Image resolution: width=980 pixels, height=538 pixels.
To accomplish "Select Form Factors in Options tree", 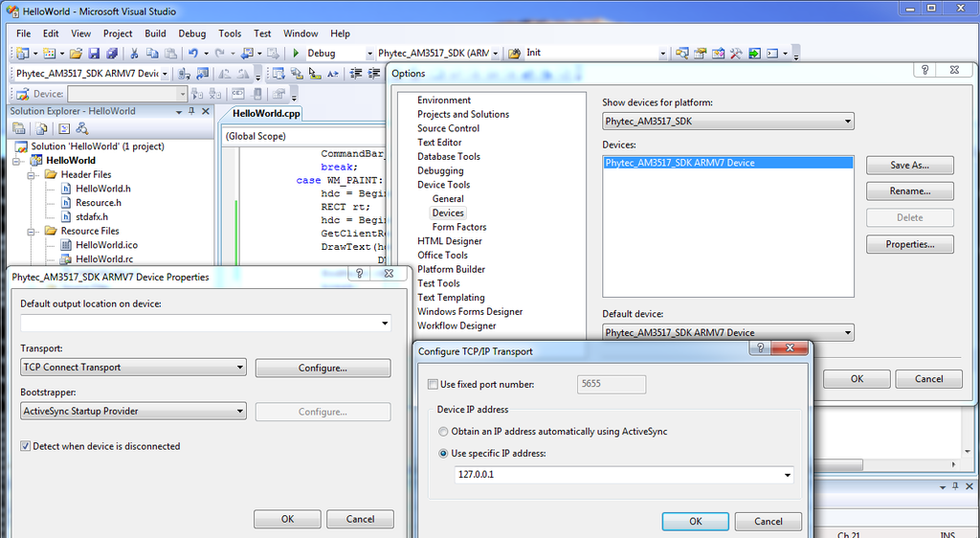I will 458,227.
